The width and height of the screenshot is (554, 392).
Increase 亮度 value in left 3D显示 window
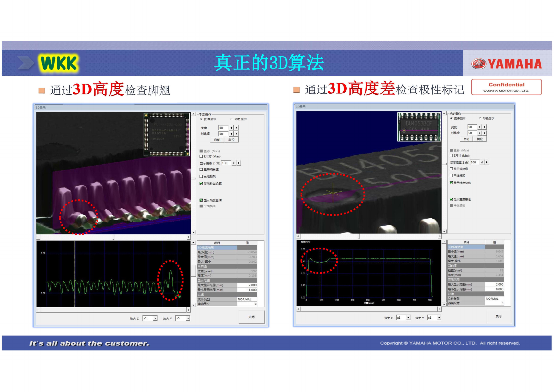click(x=236, y=128)
